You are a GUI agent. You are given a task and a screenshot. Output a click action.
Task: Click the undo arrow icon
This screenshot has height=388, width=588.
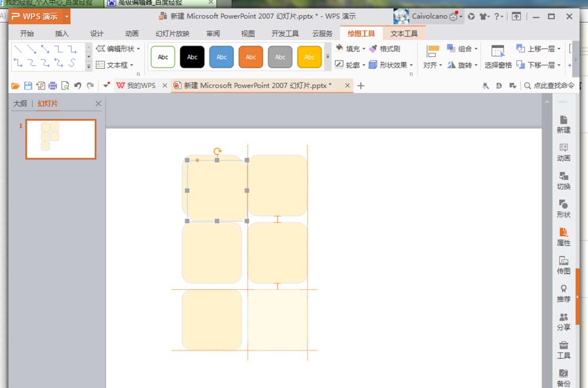tap(78, 86)
